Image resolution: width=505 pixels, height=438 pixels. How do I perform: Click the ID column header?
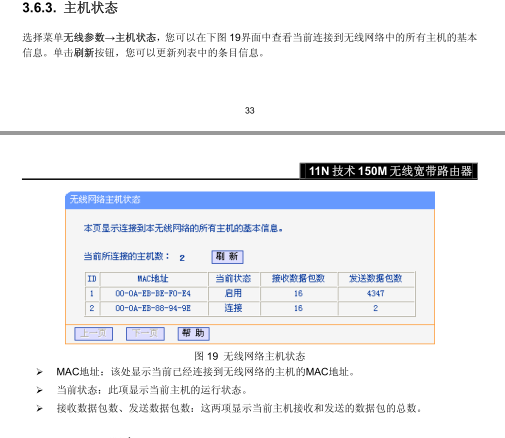tap(92, 279)
